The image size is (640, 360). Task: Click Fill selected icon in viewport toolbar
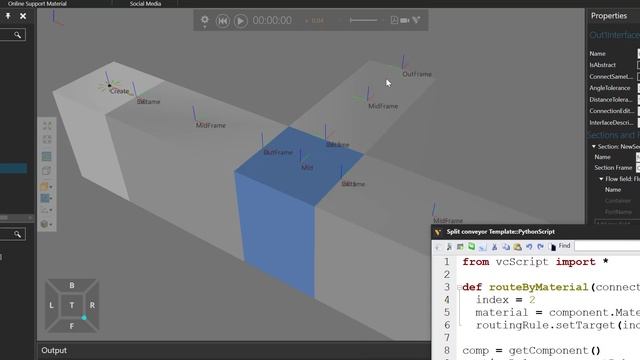click(47, 140)
